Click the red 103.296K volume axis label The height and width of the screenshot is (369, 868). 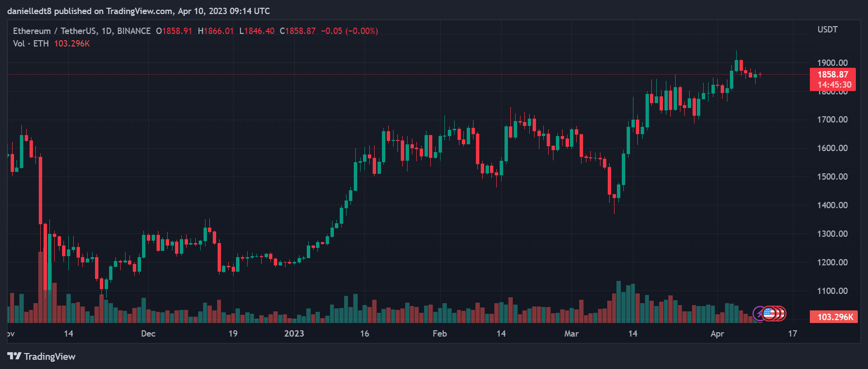834,317
